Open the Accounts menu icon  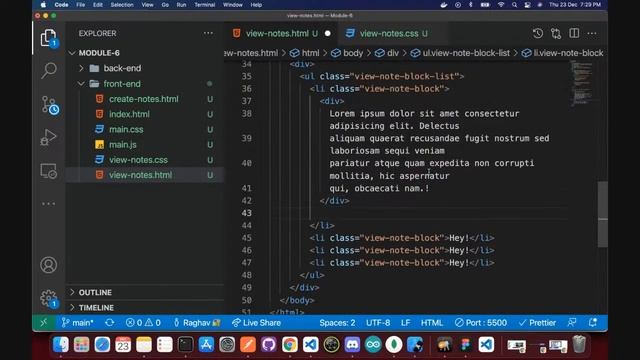point(49,265)
